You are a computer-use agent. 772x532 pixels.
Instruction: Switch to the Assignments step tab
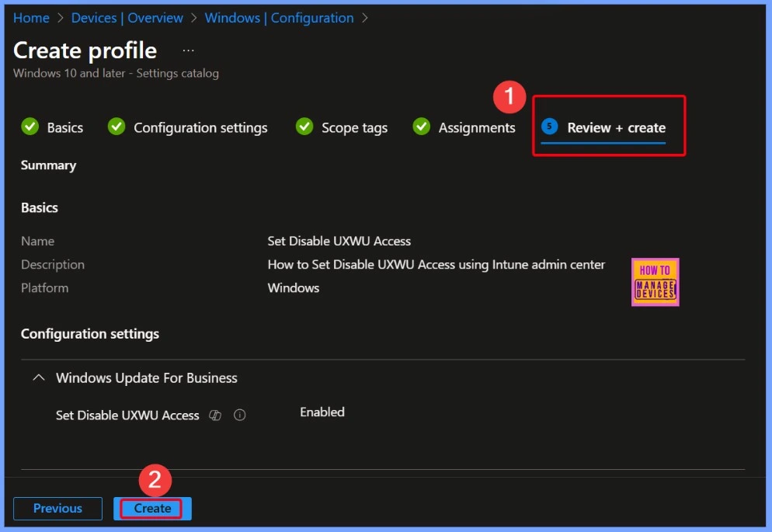[477, 127]
